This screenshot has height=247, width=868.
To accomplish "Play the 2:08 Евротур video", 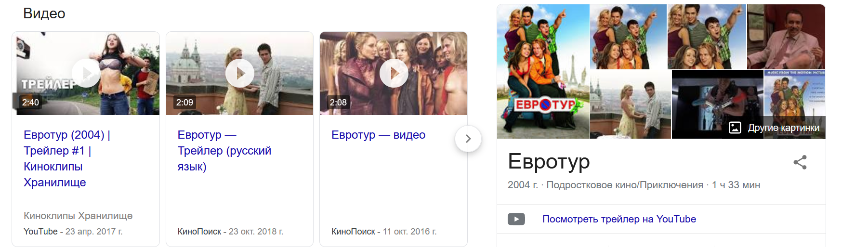I will click(394, 73).
